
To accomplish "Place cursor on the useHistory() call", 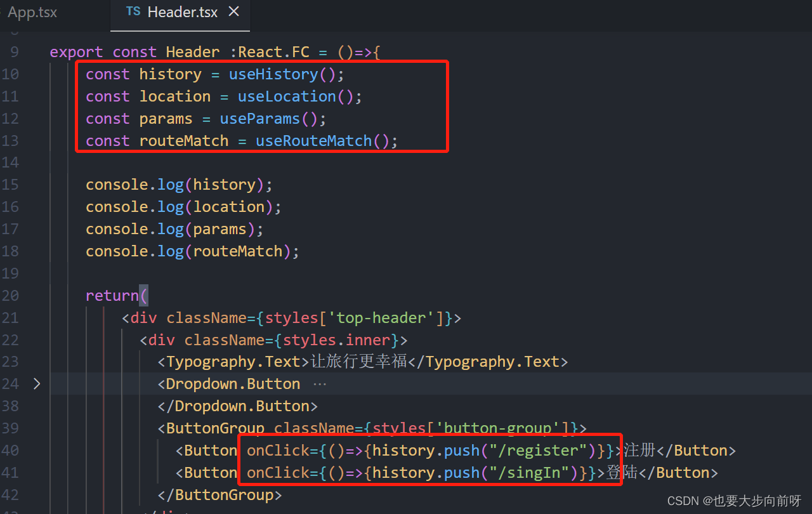I will pyautogui.click(x=273, y=74).
